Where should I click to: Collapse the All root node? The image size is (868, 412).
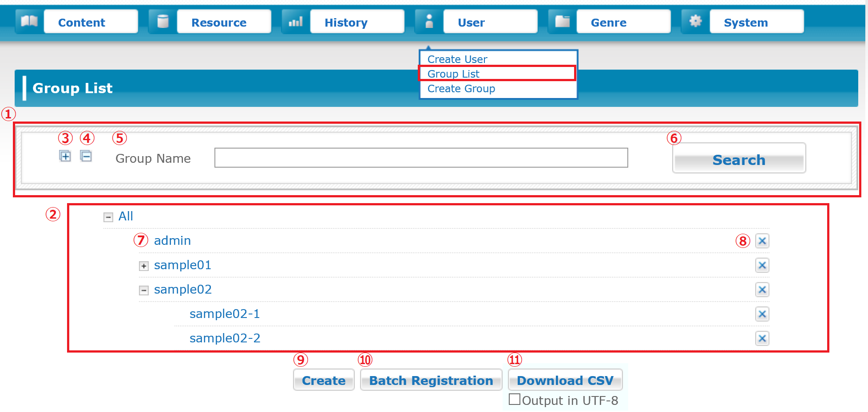click(108, 217)
